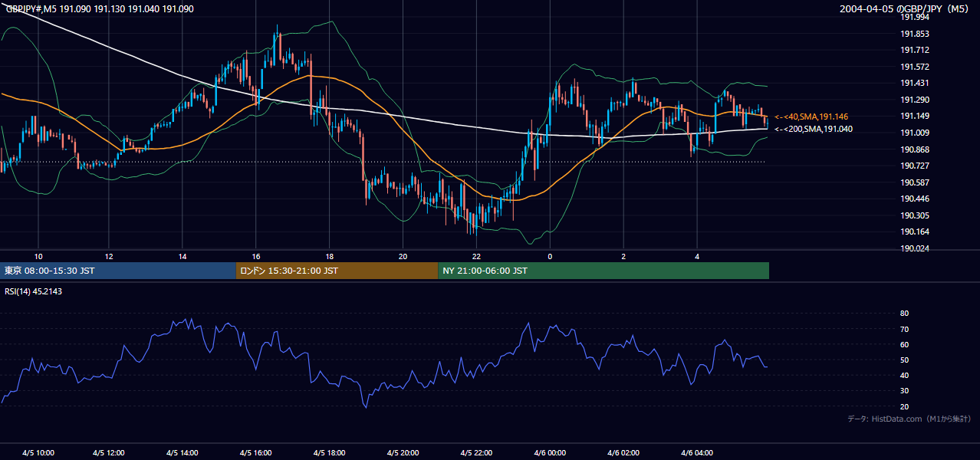980x460 pixels.
Task: Click the RSI 60 level label
Action: (905, 344)
